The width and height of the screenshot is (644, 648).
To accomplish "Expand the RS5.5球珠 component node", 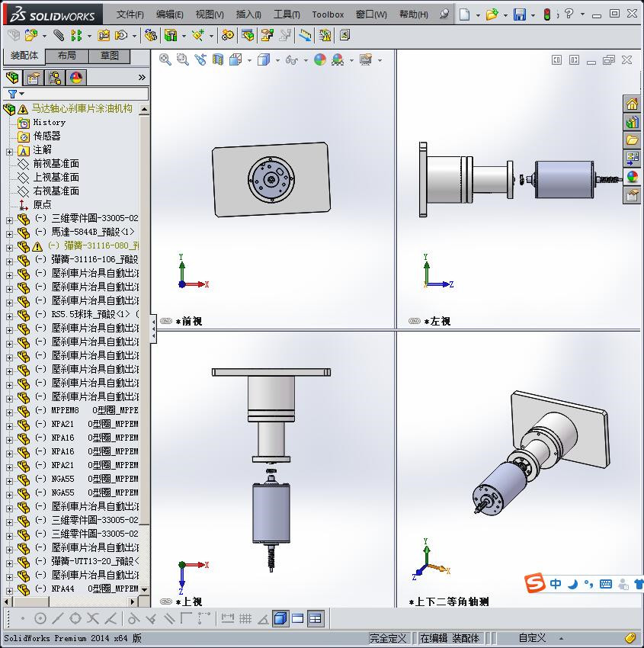I will 9,316.
